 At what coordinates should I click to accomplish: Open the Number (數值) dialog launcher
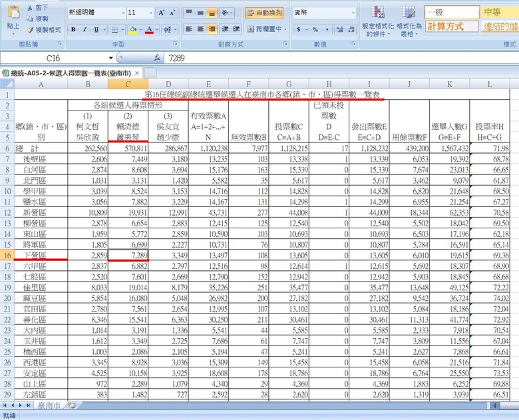(x=354, y=44)
